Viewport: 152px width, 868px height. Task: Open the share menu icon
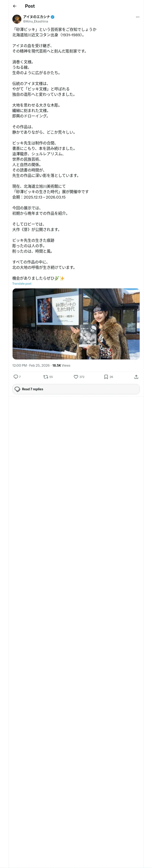click(136, 377)
